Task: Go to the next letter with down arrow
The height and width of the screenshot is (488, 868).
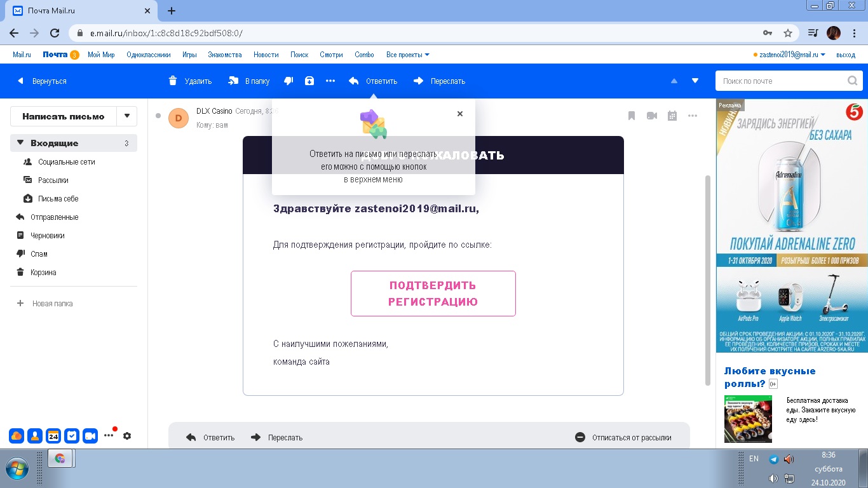Action: pyautogui.click(x=695, y=81)
